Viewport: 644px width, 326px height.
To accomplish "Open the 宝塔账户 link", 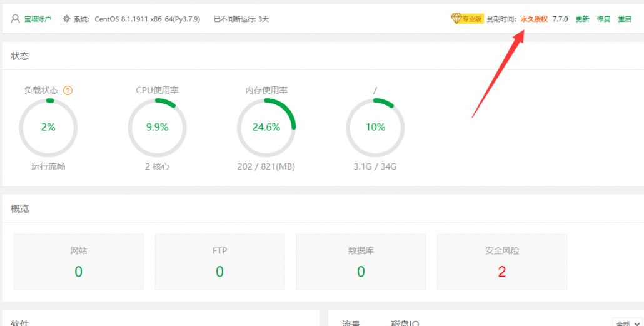I will [38, 19].
